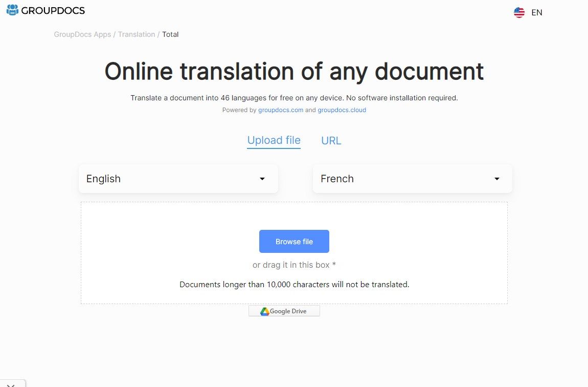Click the Browse file button

(294, 241)
